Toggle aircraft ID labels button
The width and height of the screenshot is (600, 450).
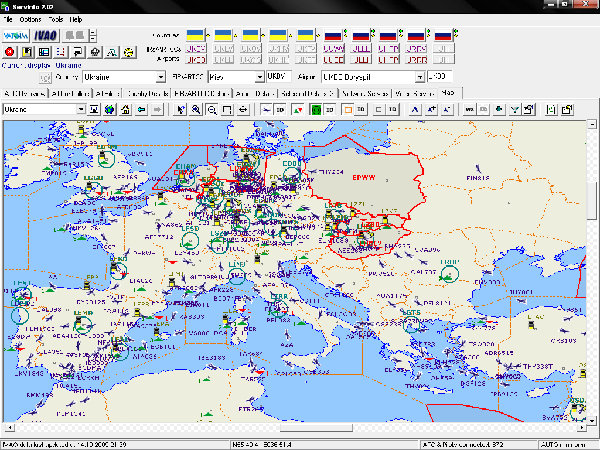point(280,109)
